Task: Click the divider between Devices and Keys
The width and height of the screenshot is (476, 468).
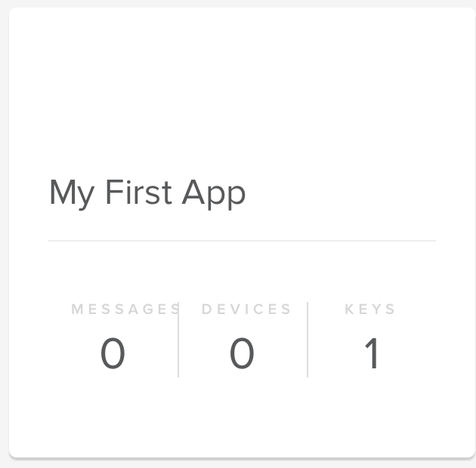Action: [308, 340]
